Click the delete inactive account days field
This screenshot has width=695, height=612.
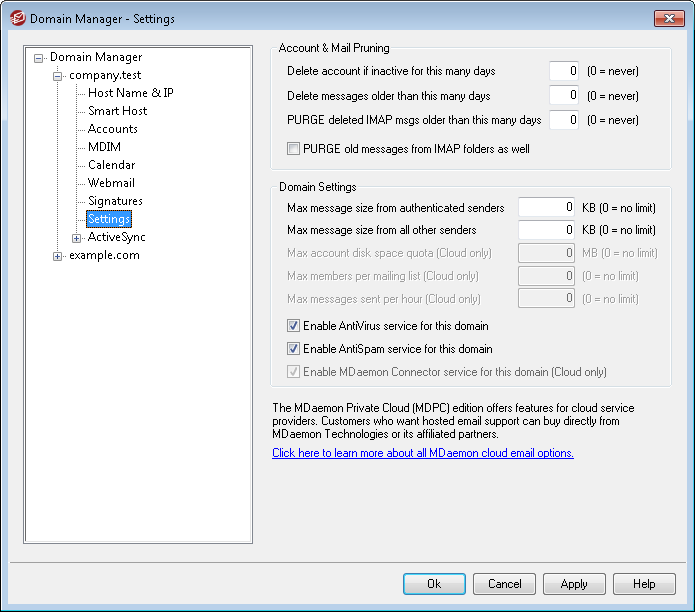[564, 71]
